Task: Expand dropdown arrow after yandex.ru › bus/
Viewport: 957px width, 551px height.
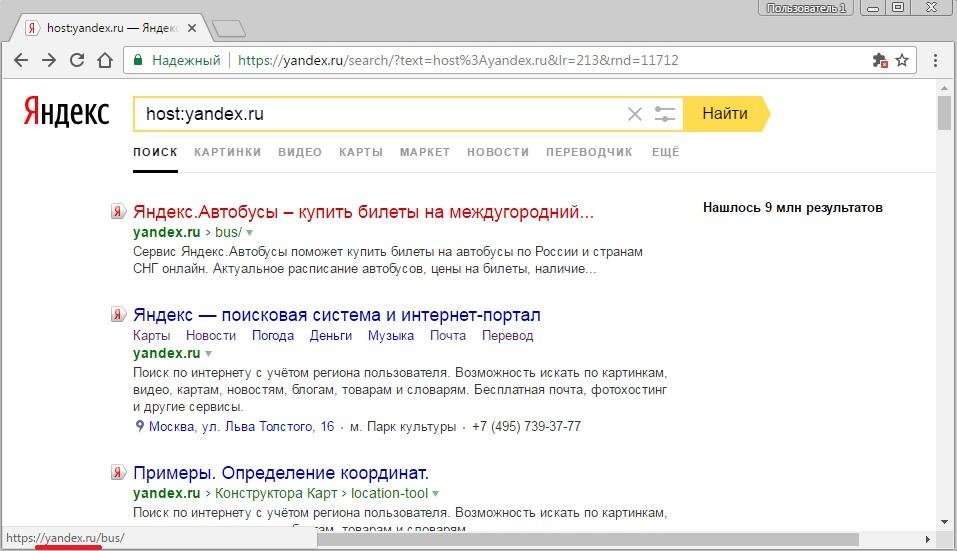Action: 250,232
